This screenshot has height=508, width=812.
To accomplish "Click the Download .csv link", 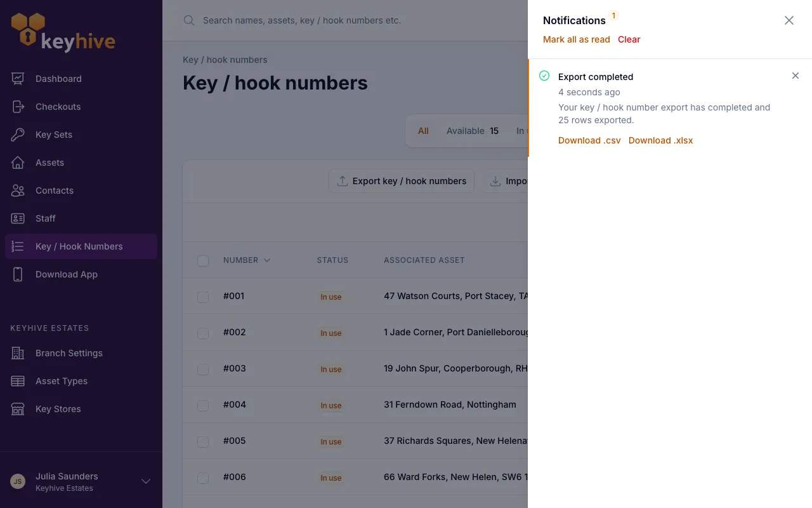I will tap(589, 140).
